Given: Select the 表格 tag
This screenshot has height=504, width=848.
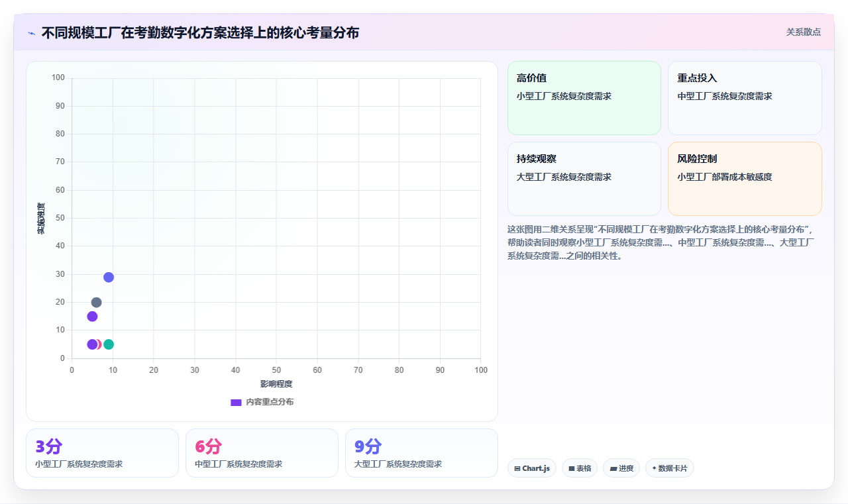Looking at the screenshot, I should (x=580, y=468).
